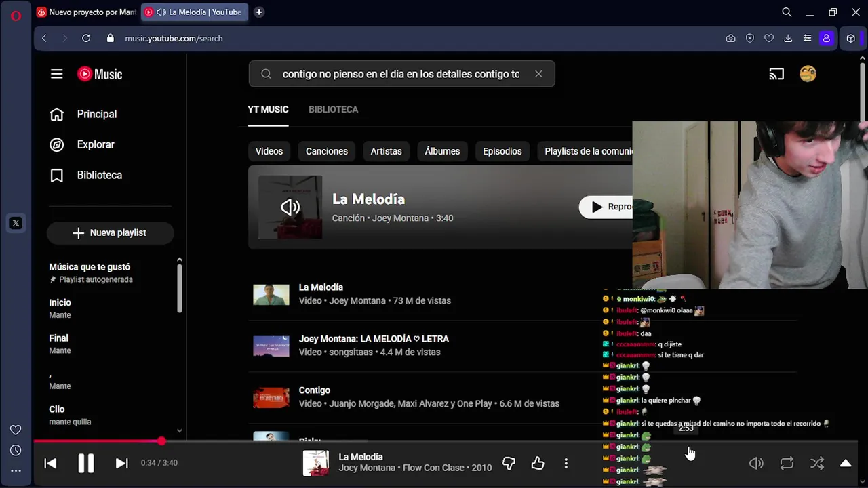Switch to the BIBLIOTECA tab
The image size is (868, 488).
(x=333, y=109)
